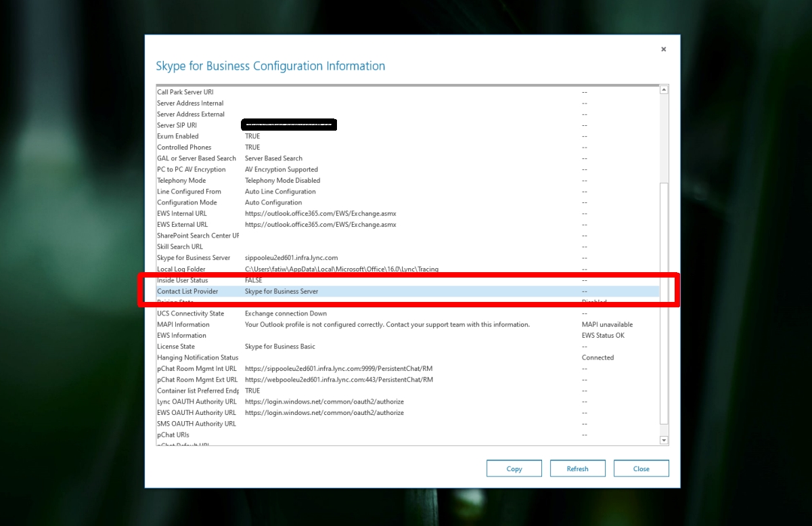This screenshot has height=526, width=812.
Task: Select the Call Park Server URI row
Action: (x=408, y=92)
